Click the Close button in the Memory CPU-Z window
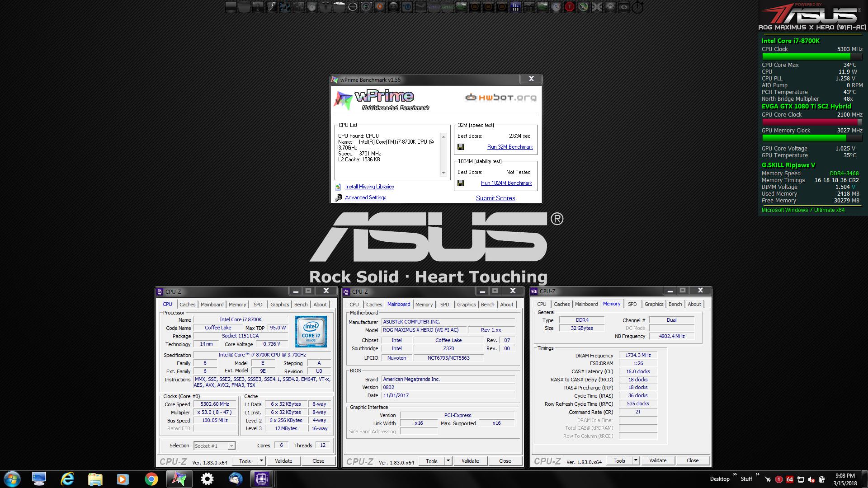 (x=693, y=460)
